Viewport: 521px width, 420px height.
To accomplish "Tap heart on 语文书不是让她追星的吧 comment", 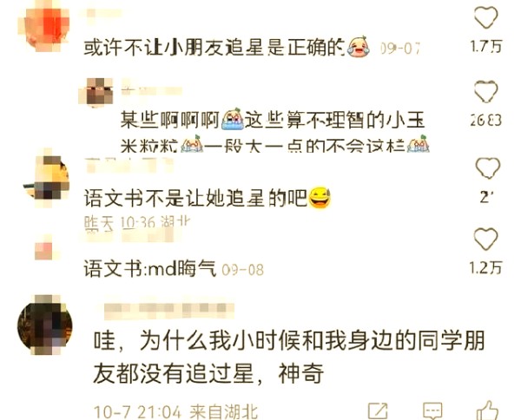I will (x=487, y=167).
